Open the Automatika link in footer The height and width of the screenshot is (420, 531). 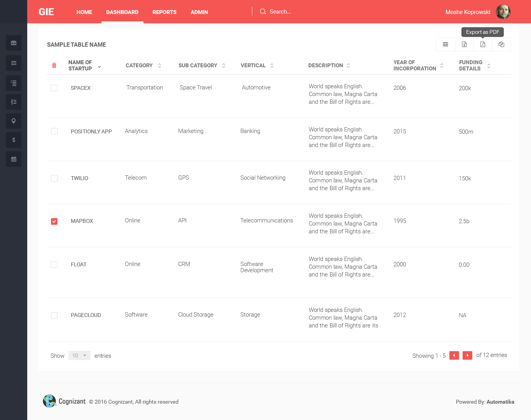point(500,402)
